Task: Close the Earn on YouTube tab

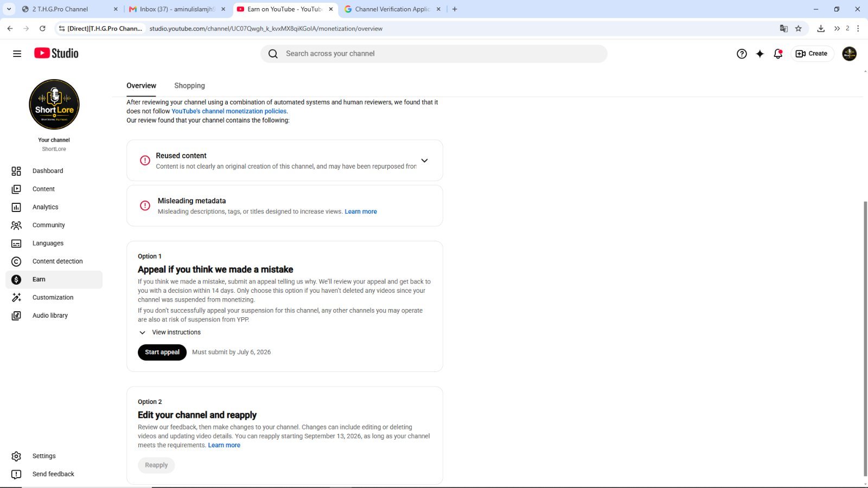Action: [331, 9]
